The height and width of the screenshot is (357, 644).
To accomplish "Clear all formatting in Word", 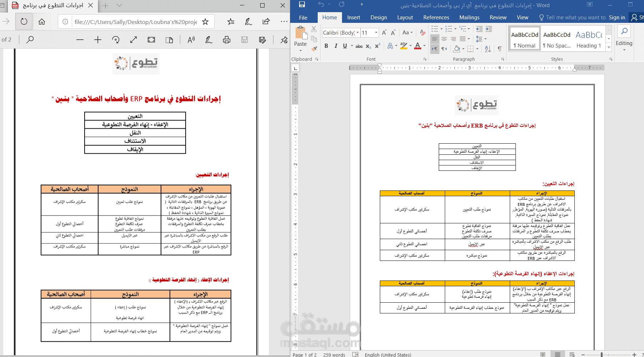I will 423,33.
